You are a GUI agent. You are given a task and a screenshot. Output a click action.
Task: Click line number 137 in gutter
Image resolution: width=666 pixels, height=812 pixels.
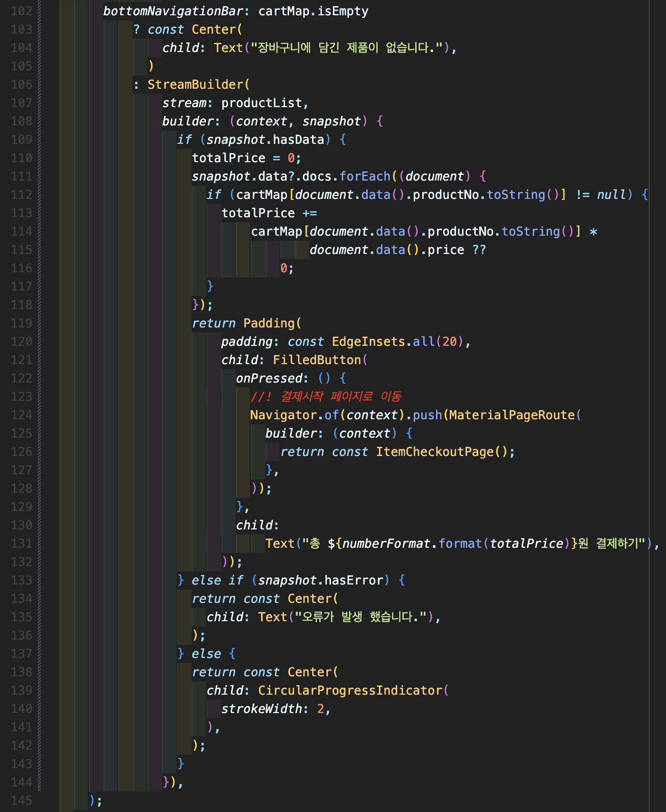(x=21, y=654)
